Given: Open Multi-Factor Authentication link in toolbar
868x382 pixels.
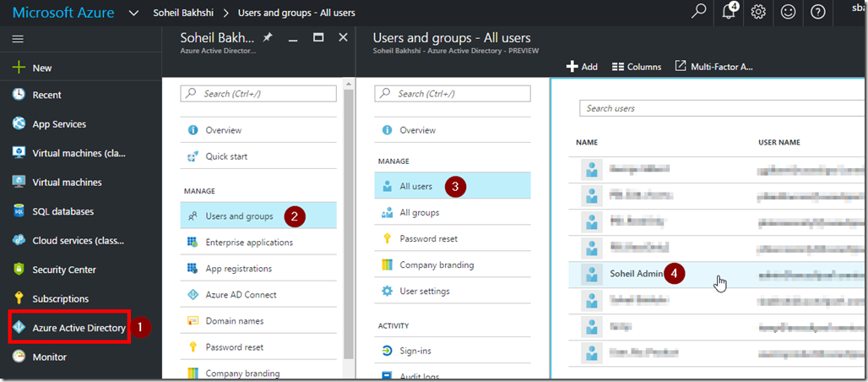Looking at the screenshot, I should [x=714, y=67].
